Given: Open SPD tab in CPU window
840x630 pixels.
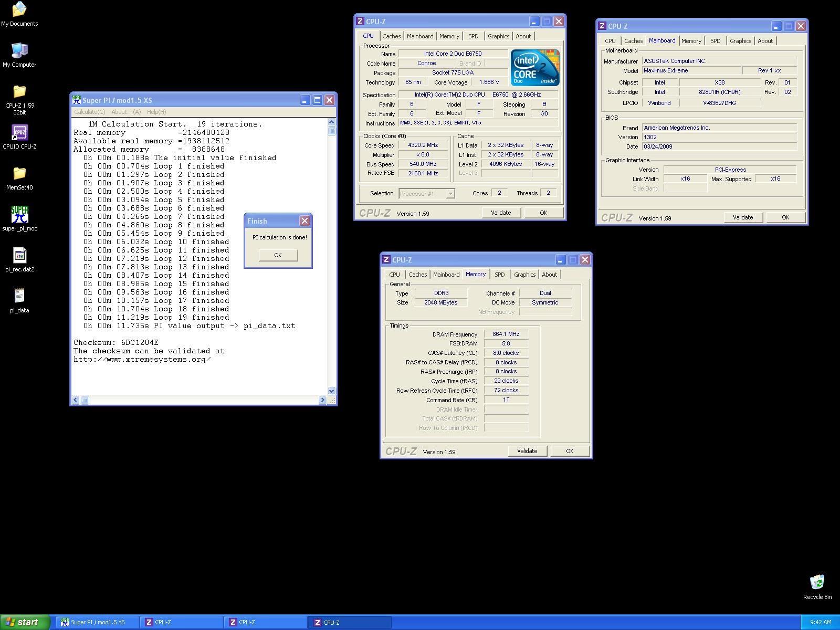Looking at the screenshot, I should click(x=474, y=36).
